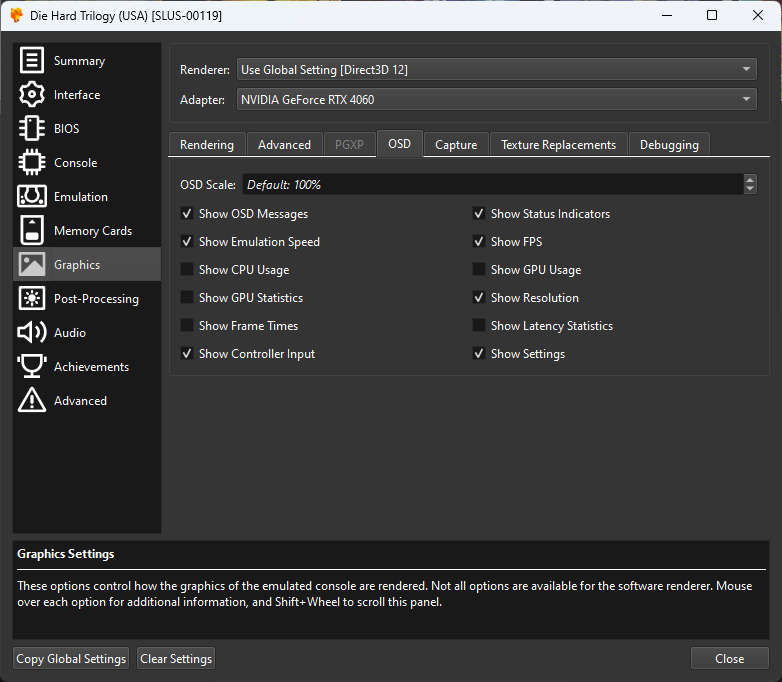Screen dimensions: 782x682
Task: Turn on Show Frame Times
Action: (187, 325)
